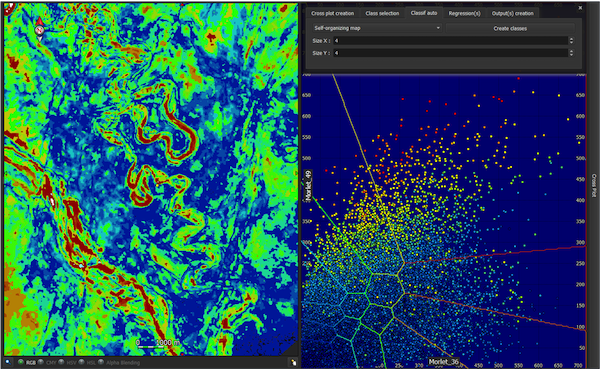
Task: Select the RGB color mode radio
Action: click(x=21, y=362)
